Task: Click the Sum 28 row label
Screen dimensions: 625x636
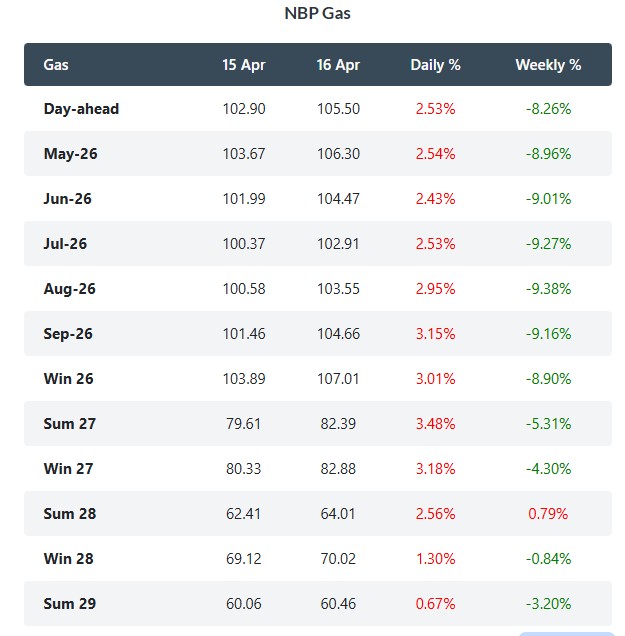Action: click(x=70, y=514)
